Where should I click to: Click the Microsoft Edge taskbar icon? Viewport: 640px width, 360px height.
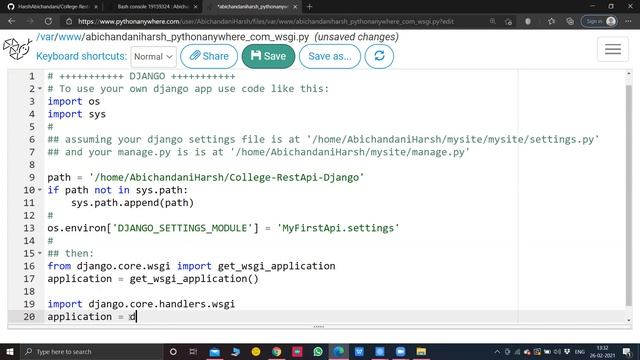coord(338,351)
